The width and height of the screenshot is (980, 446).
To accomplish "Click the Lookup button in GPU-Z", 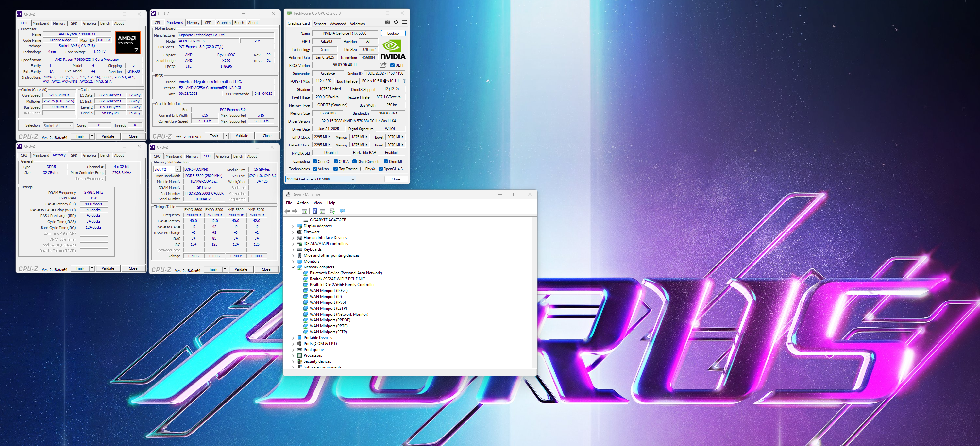I will pos(393,33).
